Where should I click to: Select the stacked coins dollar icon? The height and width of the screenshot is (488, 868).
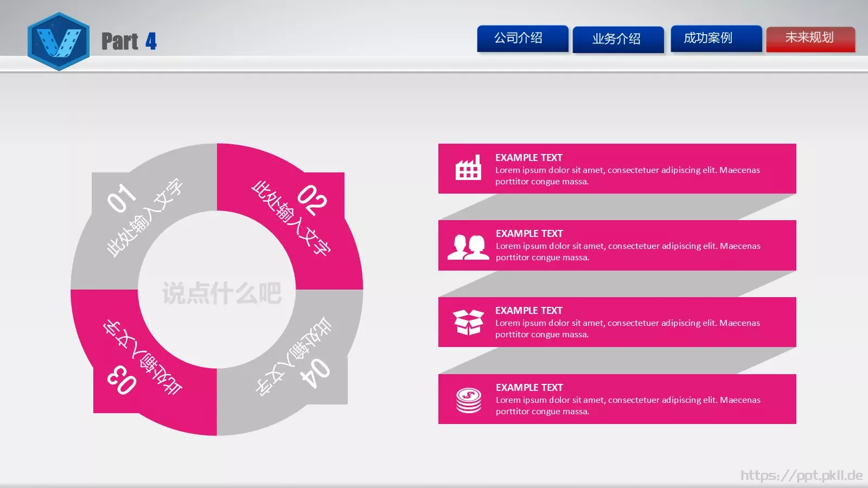point(469,401)
